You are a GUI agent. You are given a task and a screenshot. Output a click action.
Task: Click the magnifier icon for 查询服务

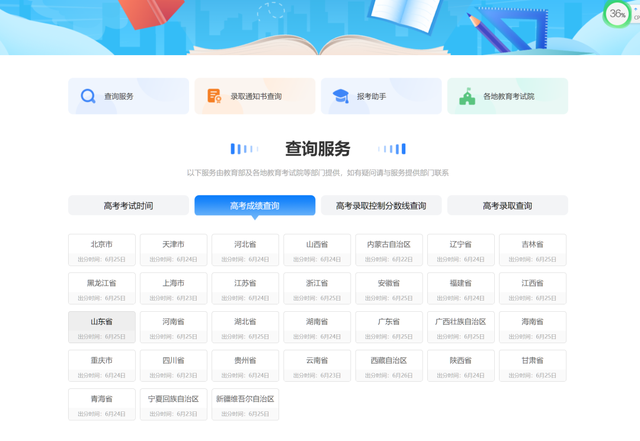(x=88, y=96)
